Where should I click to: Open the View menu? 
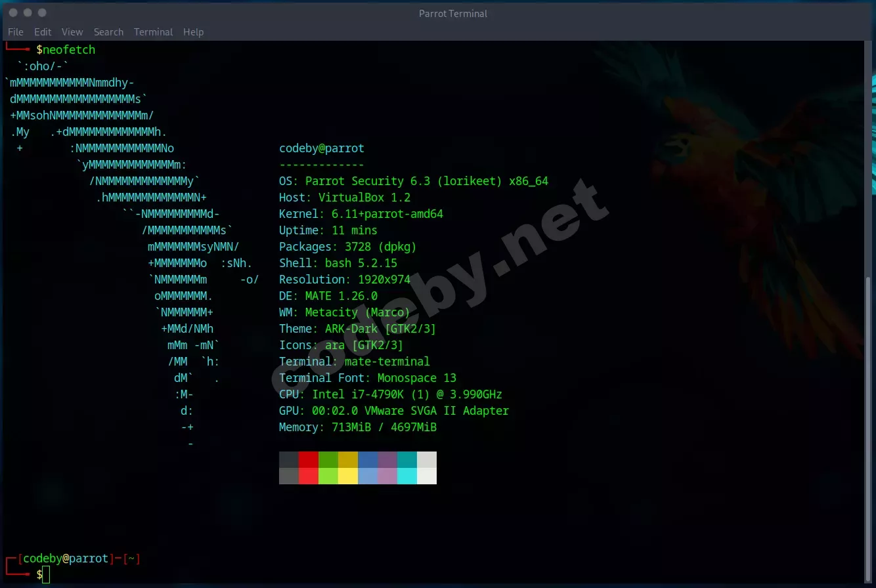click(72, 31)
